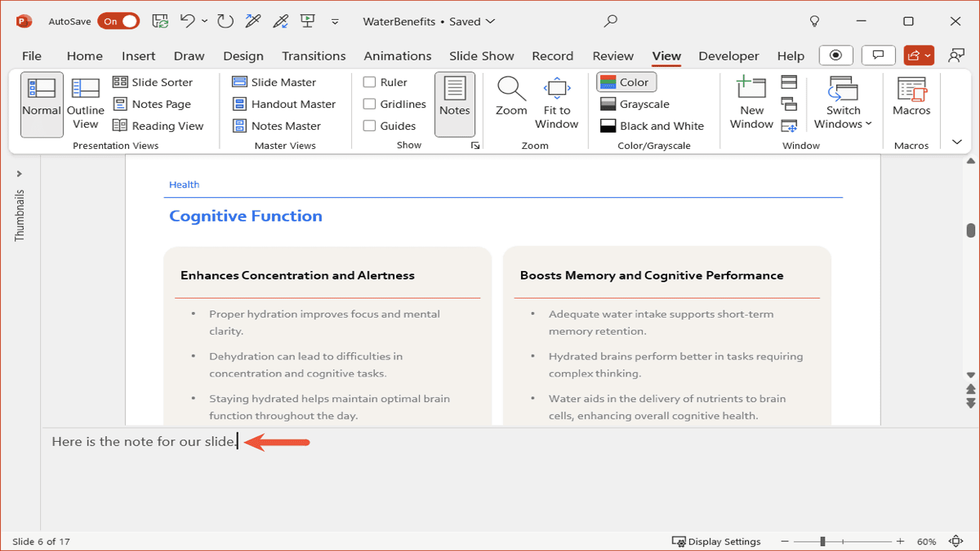Click the zoom in plus button

click(900, 541)
